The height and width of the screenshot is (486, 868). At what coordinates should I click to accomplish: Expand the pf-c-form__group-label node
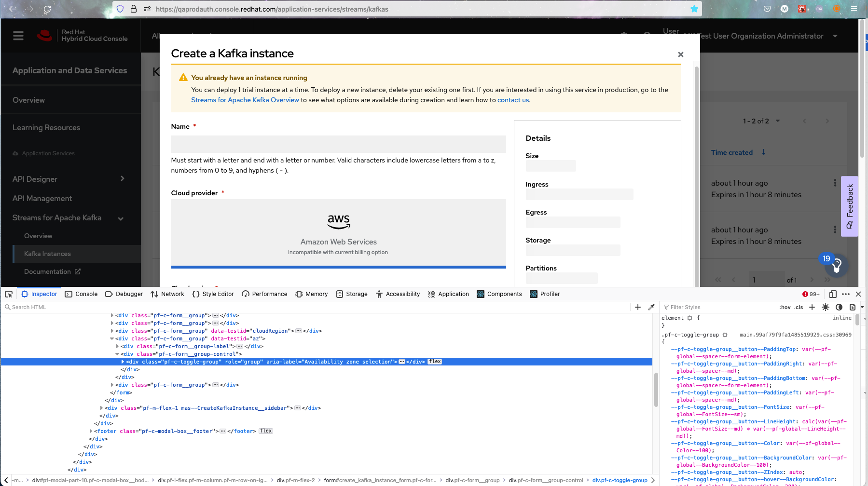point(118,346)
